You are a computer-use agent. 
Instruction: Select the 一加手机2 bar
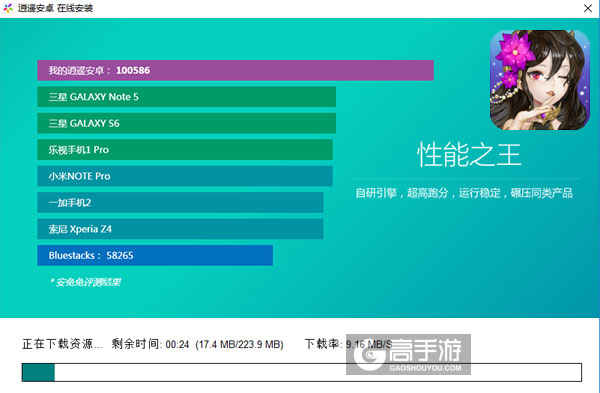coord(180,202)
